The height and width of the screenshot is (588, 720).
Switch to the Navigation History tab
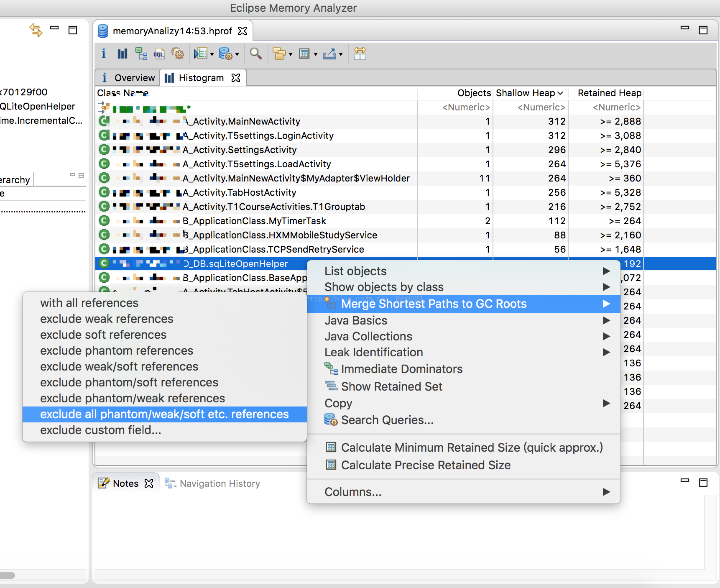[212, 483]
